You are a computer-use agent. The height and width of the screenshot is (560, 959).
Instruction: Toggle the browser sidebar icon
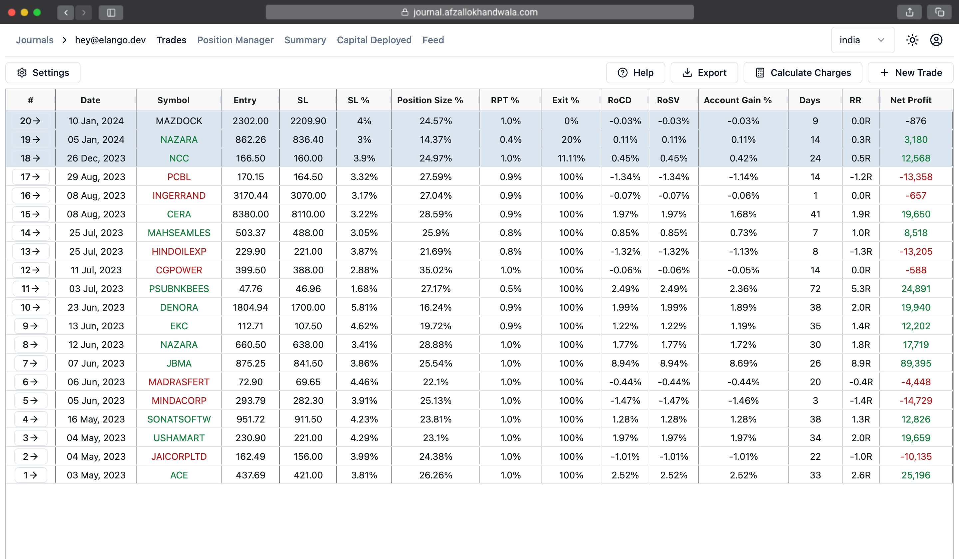tap(111, 13)
